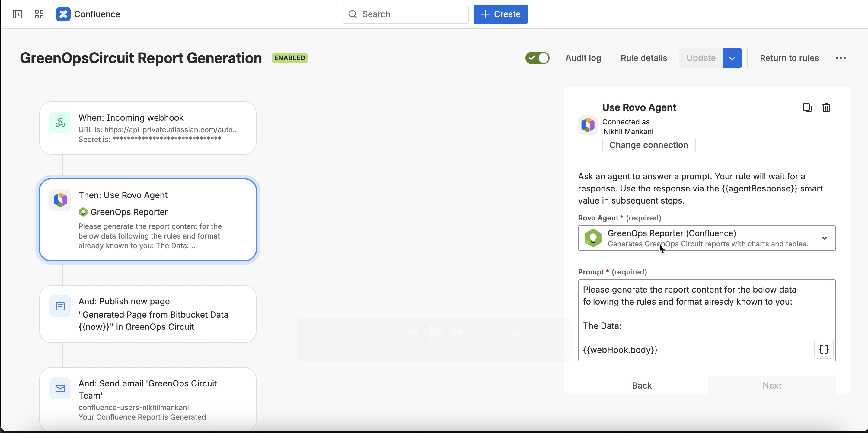Viewport: 868px width, 433px height.
Task: Click the Confluence logo icon
Action: click(x=63, y=14)
